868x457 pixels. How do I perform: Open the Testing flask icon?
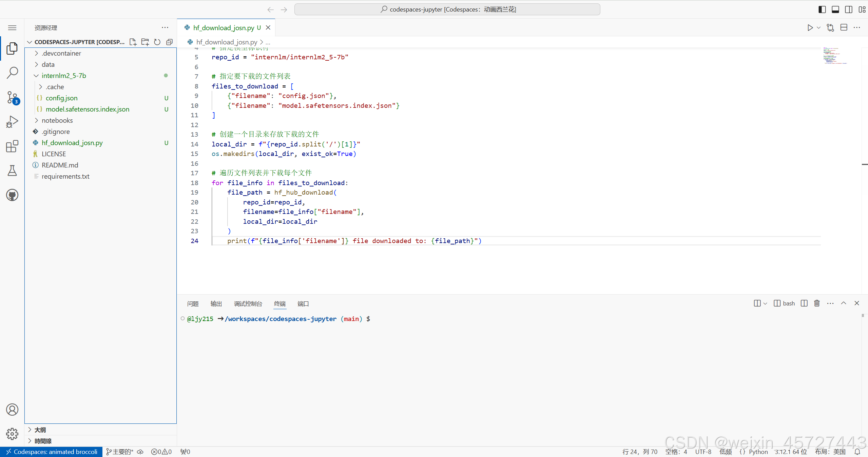(x=12, y=171)
